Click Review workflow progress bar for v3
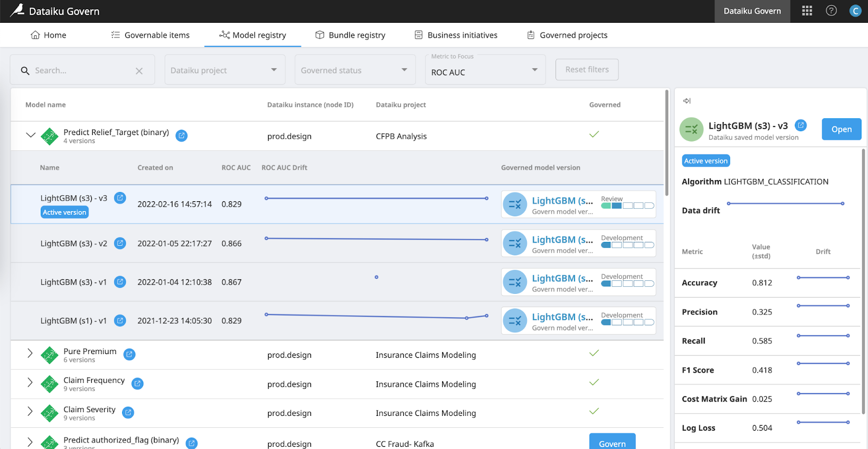This screenshot has width=868, height=449. coord(628,206)
